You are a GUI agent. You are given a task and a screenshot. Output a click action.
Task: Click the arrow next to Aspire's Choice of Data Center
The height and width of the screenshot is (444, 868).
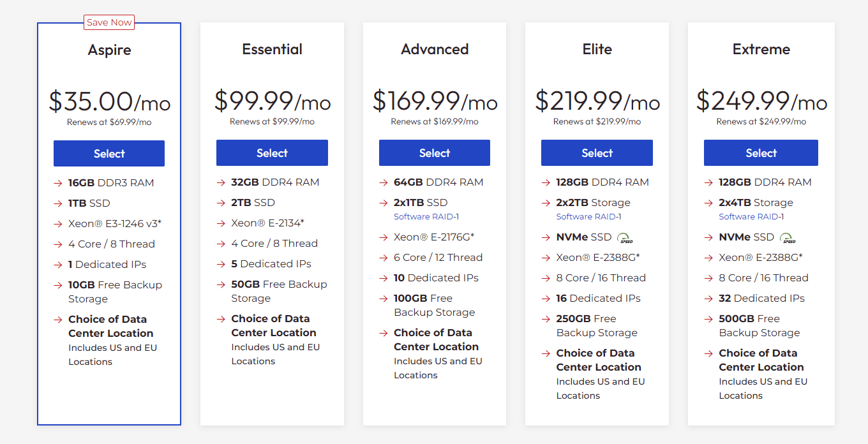coord(57,319)
